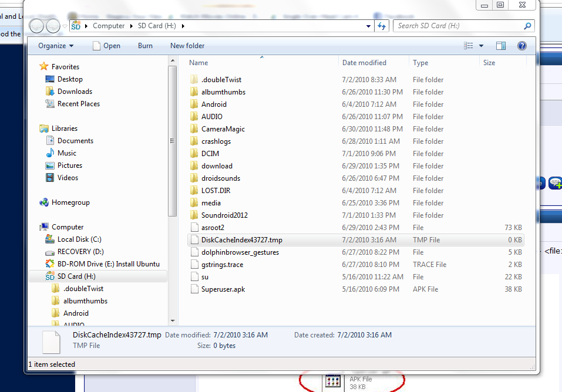Sort by the Date modified column header
The image size is (562, 392).
364,63
